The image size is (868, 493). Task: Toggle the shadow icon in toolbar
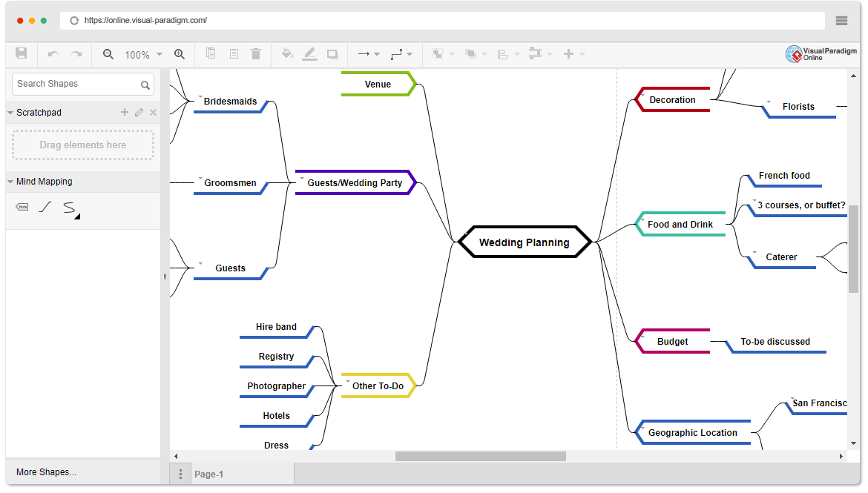pyautogui.click(x=332, y=54)
